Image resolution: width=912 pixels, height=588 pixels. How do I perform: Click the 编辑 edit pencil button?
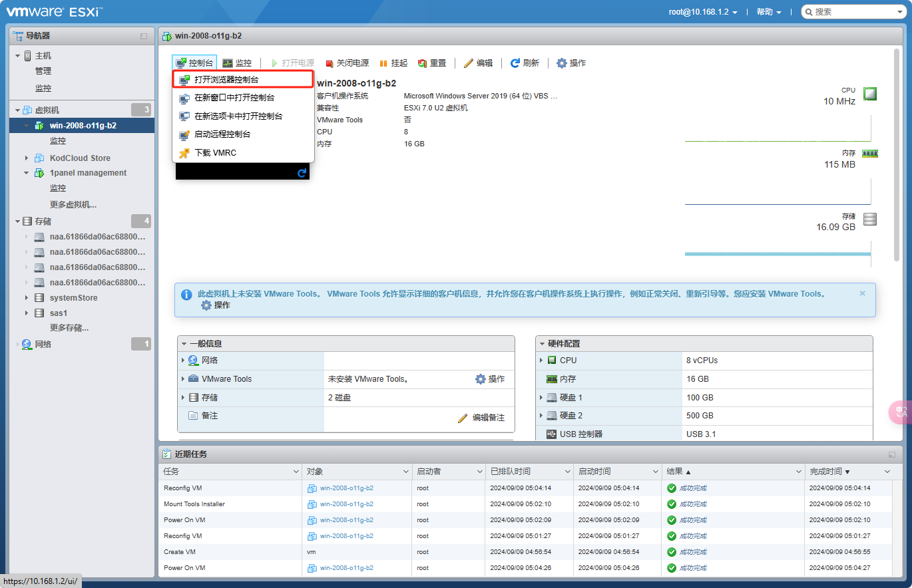(479, 63)
